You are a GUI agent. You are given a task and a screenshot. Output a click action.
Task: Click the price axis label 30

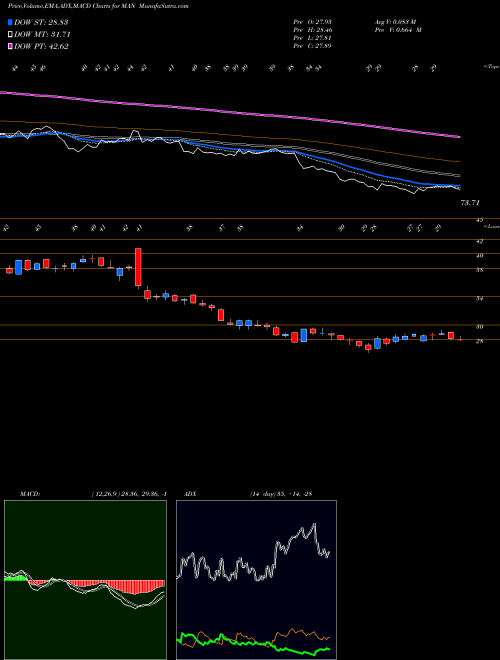[x=479, y=327]
